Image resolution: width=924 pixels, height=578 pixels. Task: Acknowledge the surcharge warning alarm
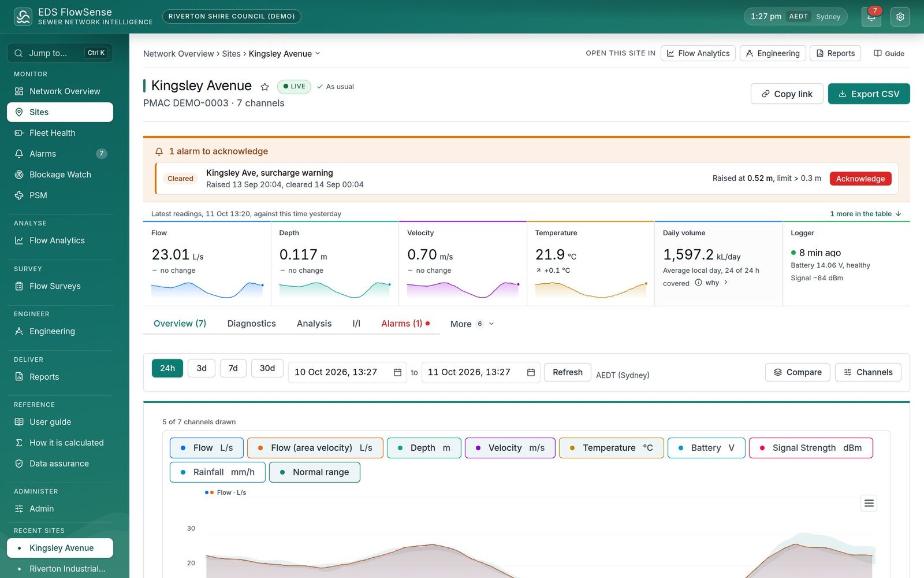click(860, 179)
